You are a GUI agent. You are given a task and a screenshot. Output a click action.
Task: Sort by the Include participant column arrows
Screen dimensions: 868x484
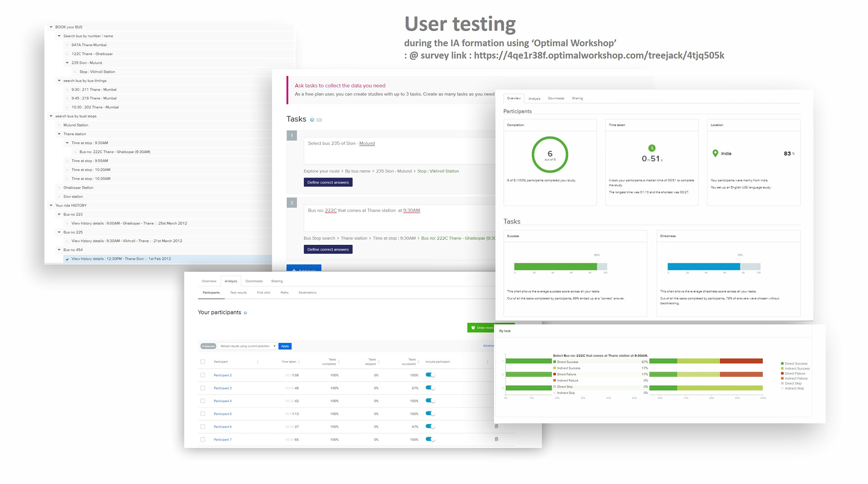487,362
